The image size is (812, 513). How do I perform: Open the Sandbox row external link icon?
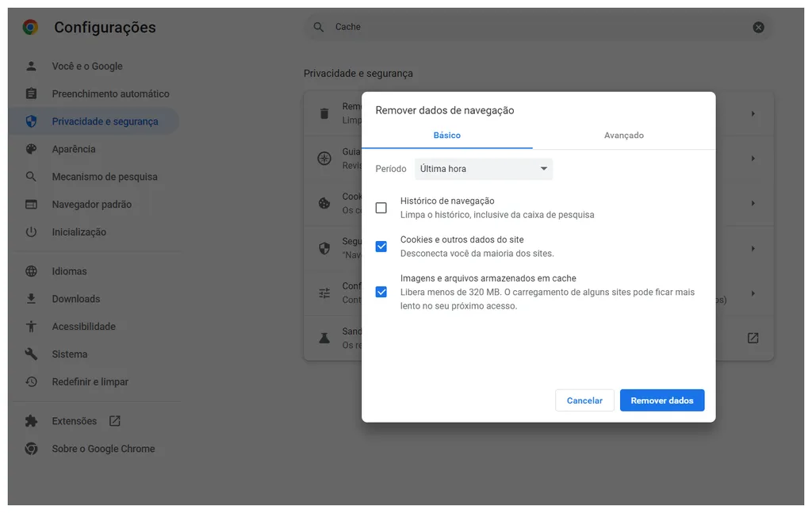pyautogui.click(x=753, y=338)
